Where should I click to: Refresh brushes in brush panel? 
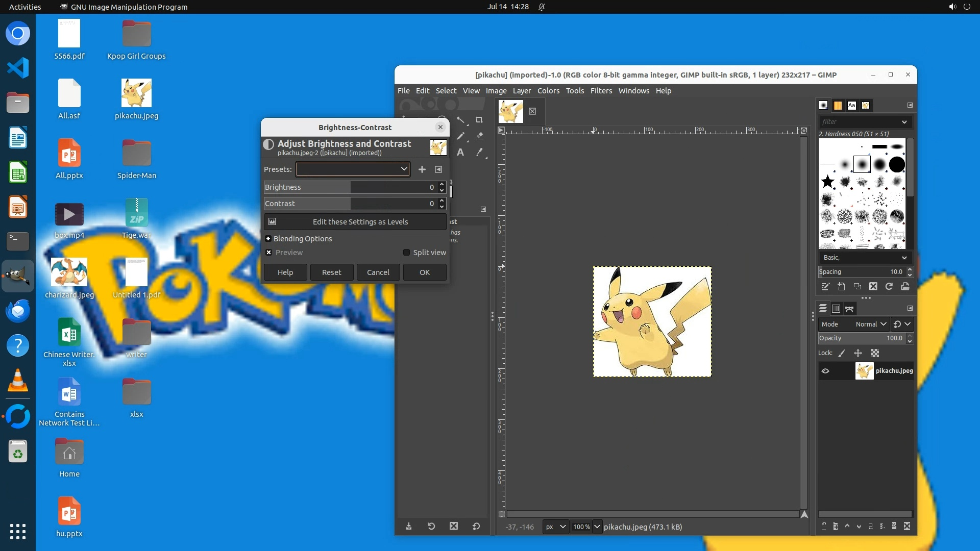(x=889, y=287)
